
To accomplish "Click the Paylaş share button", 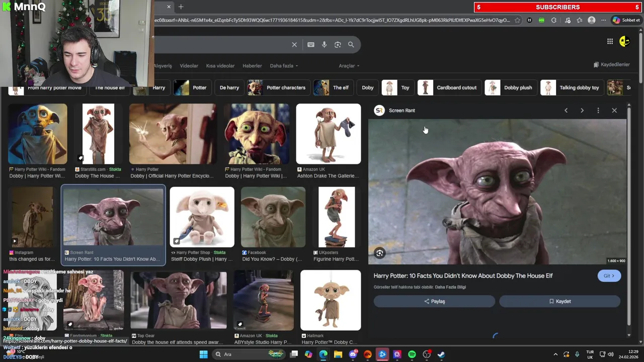I will (434, 301).
